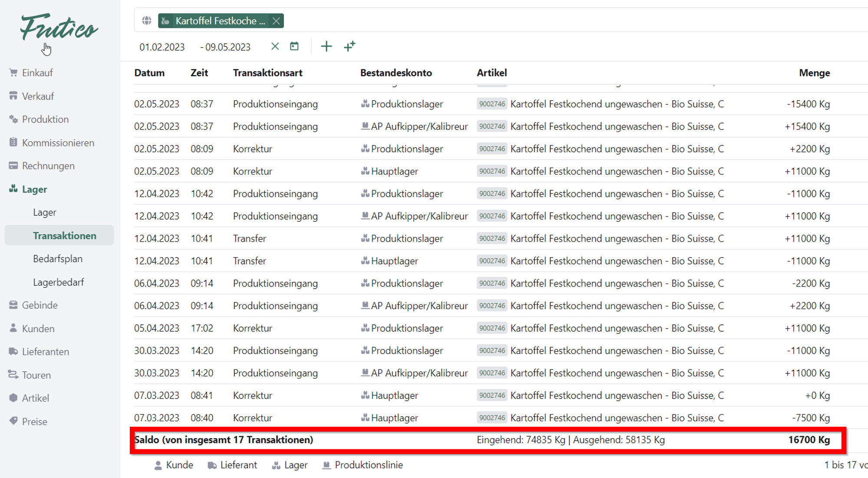The image size is (868, 478).
Task: Clear the date range with X icon
Action: (x=275, y=46)
